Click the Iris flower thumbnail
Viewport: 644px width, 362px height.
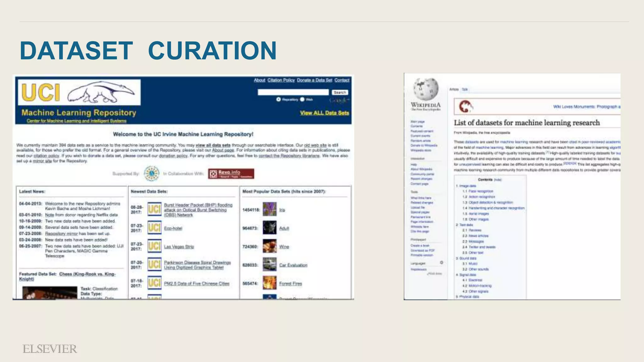click(x=269, y=209)
